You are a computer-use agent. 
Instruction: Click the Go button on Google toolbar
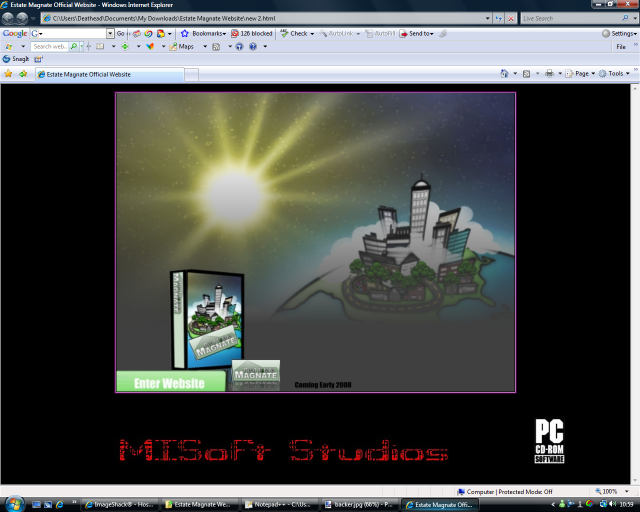click(x=120, y=33)
